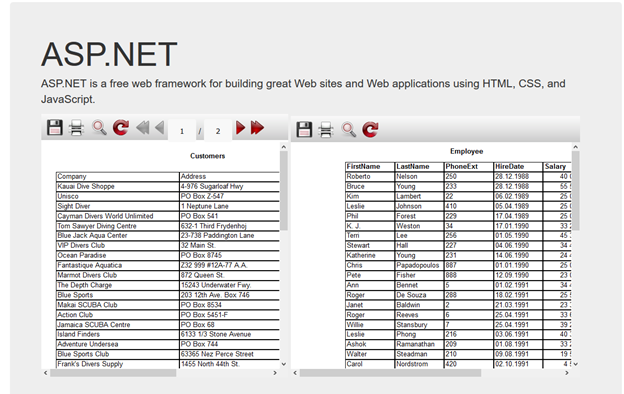The width and height of the screenshot is (624, 394).
Task: Click the Salary column header
Action: (557, 166)
